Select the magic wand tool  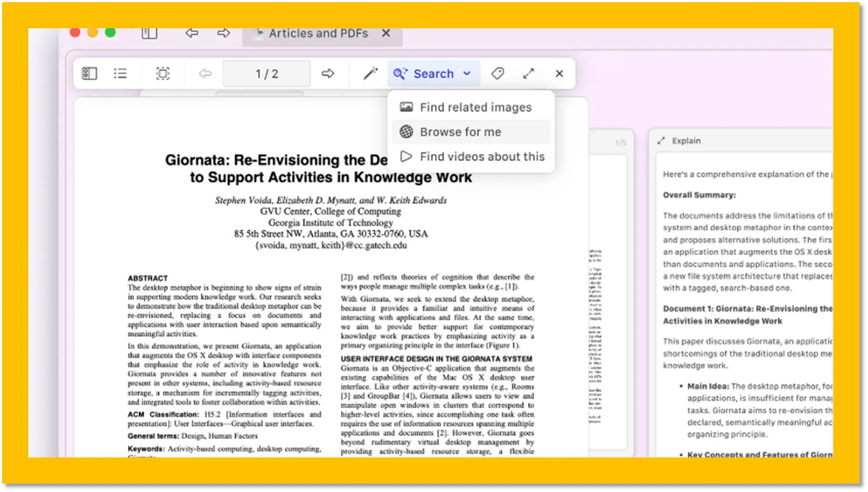pyautogui.click(x=370, y=74)
